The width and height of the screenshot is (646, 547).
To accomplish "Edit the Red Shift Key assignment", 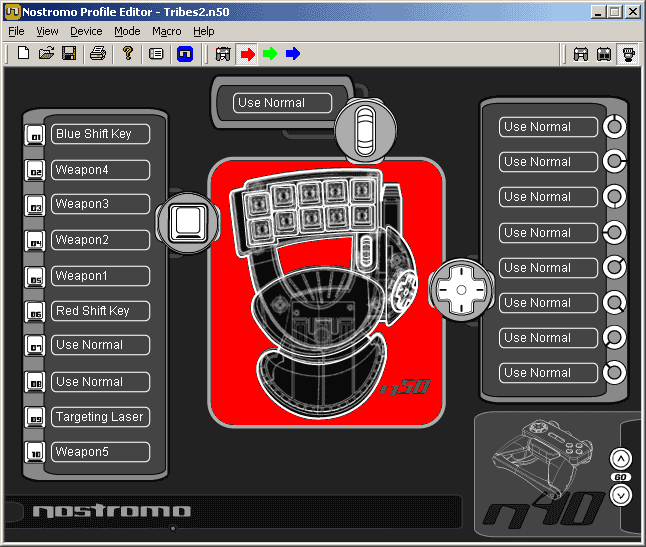I will click(101, 311).
